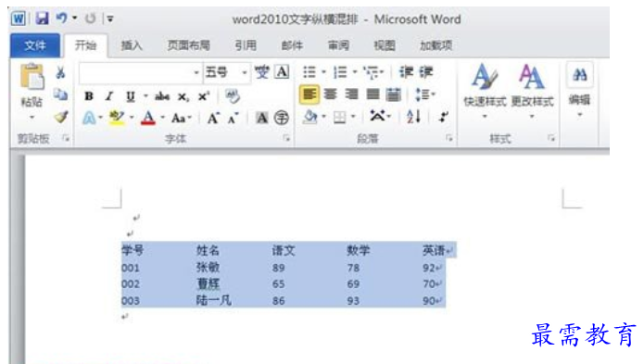This screenshot has width=644, height=364.
Task: Click Shrink Font small A icon
Action: click(x=234, y=119)
